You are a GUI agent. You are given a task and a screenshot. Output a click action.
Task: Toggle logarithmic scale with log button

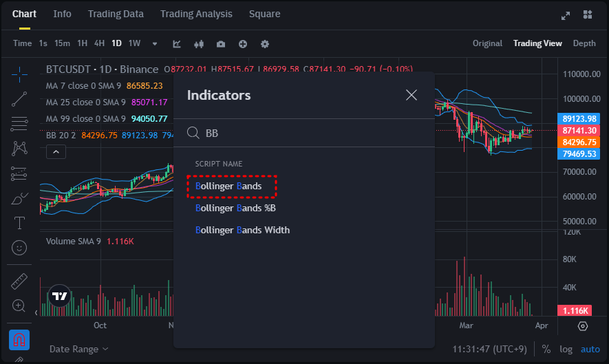(566, 349)
